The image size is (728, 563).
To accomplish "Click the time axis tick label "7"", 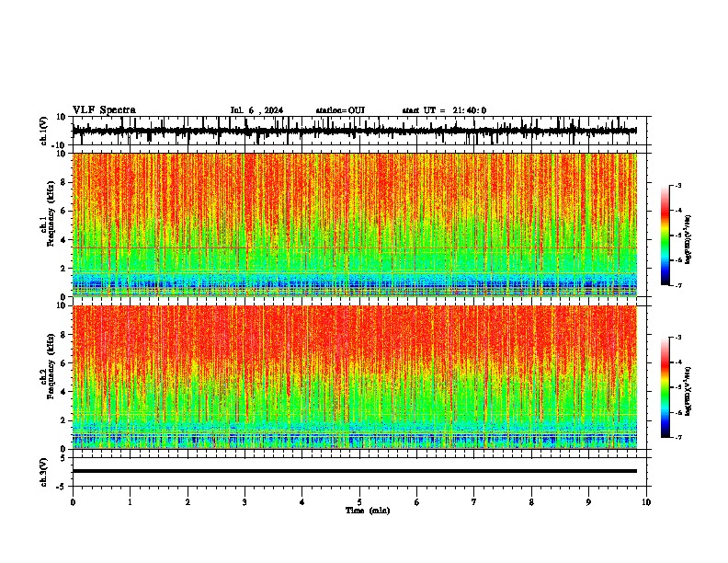I will pyautogui.click(x=474, y=502).
